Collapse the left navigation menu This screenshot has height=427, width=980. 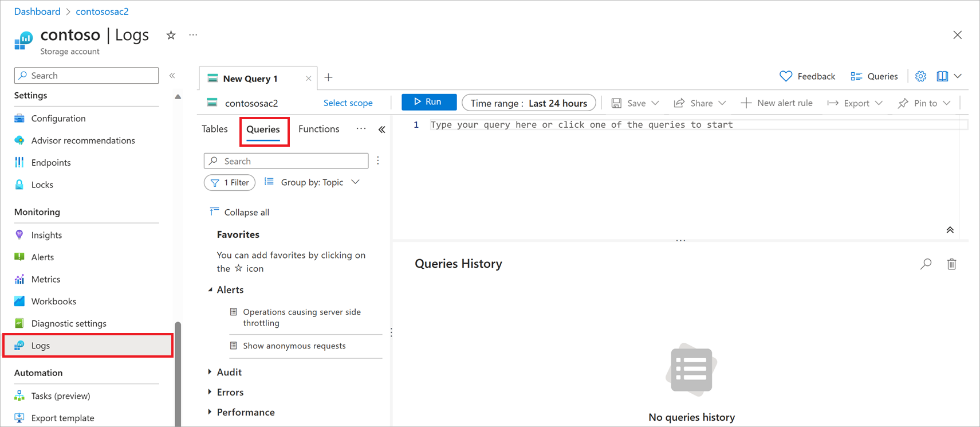click(172, 76)
